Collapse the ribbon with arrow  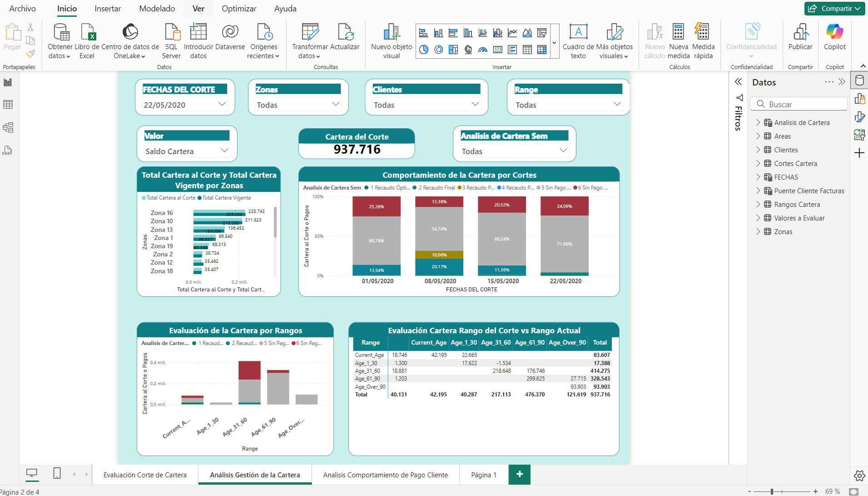(863, 66)
